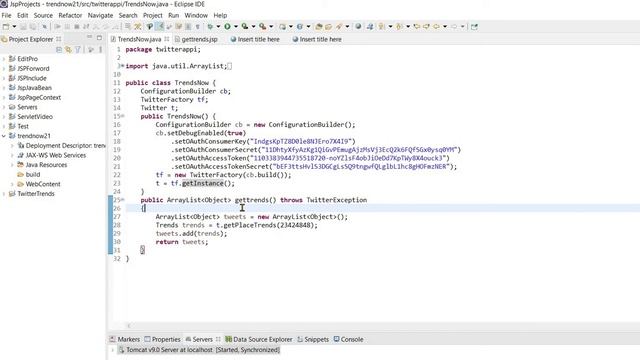Click Collapse All in Project Explorer
640x360 pixels.
pyautogui.click(x=59, y=49)
